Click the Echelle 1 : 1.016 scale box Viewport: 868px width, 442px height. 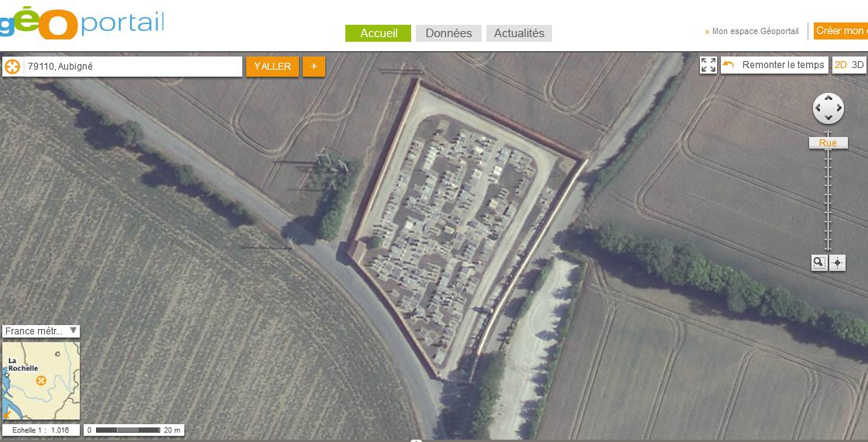pyautogui.click(x=41, y=430)
